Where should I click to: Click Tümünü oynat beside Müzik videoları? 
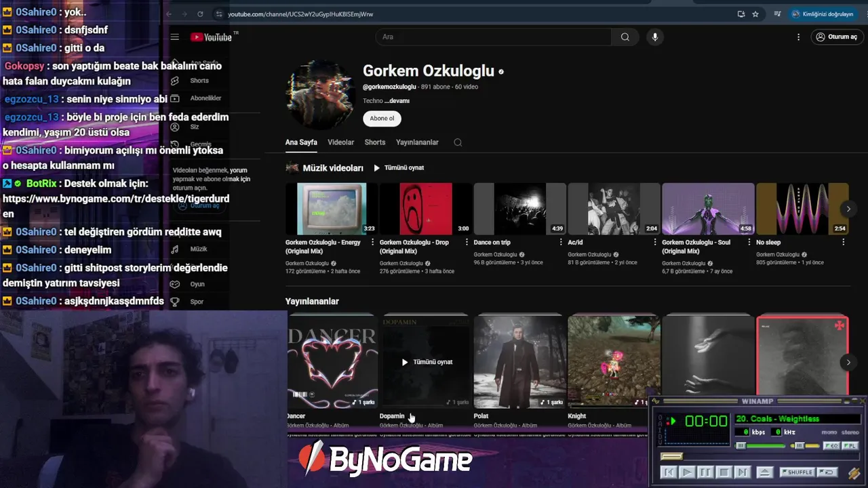point(399,167)
